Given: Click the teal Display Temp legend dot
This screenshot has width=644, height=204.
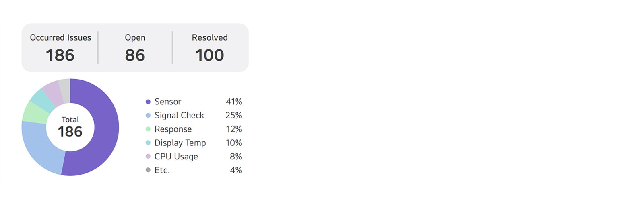Looking at the screenshot, I should tap(148, 143).
